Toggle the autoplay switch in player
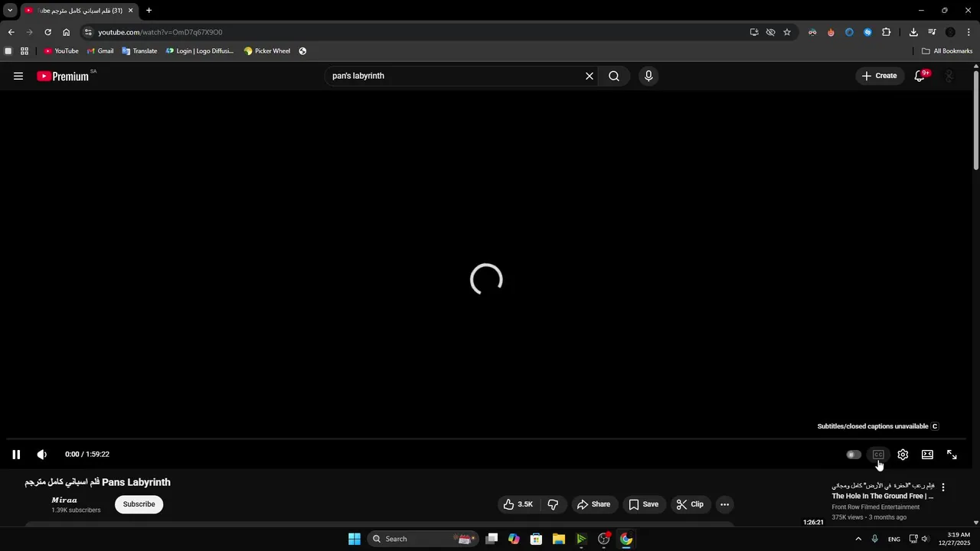 click(x=854, y=455)
